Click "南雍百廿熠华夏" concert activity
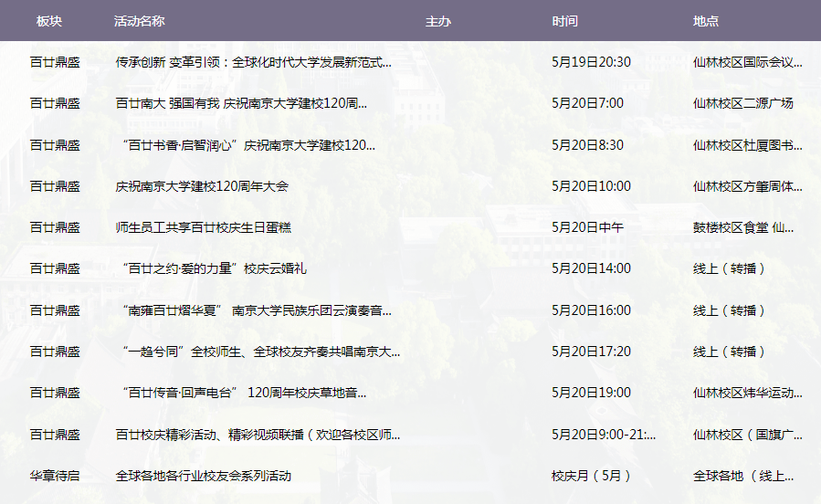Viewport: 821px width, 504px height. (258, 310)
